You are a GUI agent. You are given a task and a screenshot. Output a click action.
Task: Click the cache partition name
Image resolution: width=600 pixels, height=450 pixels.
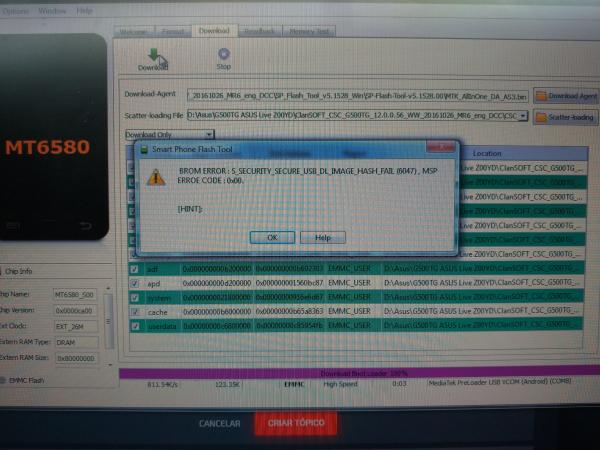tap(158, 312)
